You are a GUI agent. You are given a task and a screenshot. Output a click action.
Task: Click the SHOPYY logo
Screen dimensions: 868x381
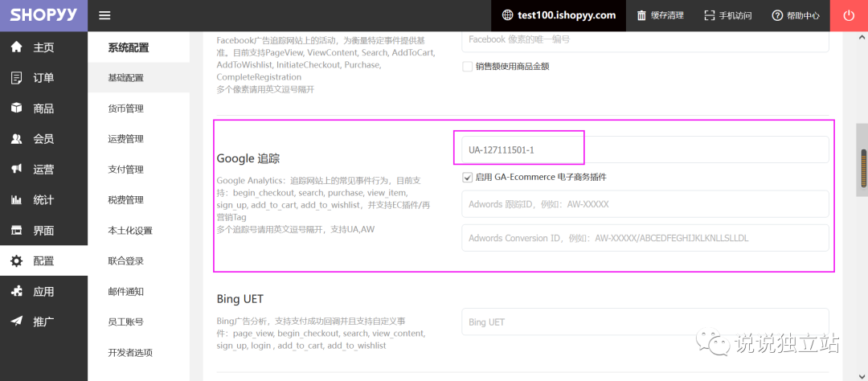43,15
